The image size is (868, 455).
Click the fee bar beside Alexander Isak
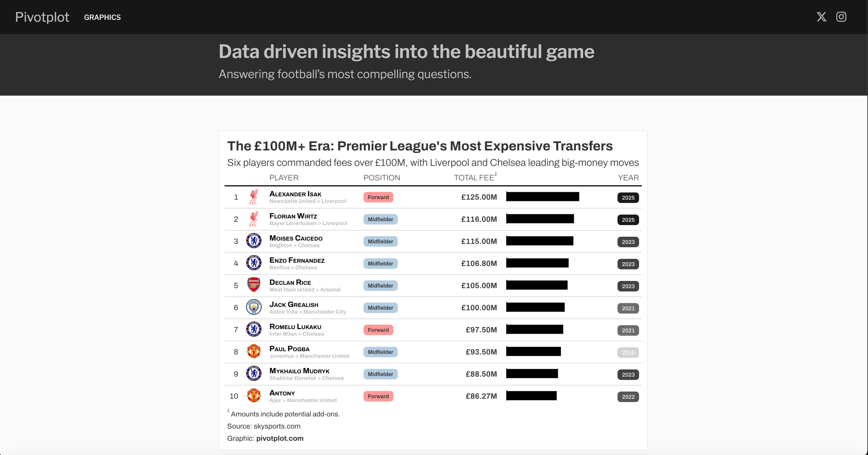coord(543,197)
